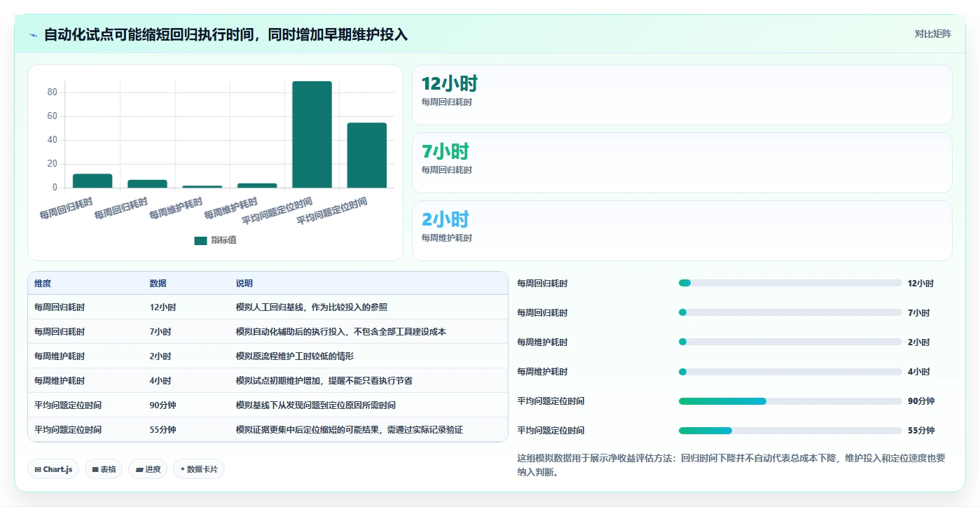The image size is (980, 507).
Task: Click description starting 模拟证据更集中后定位缩短
Action: (350, 429)
